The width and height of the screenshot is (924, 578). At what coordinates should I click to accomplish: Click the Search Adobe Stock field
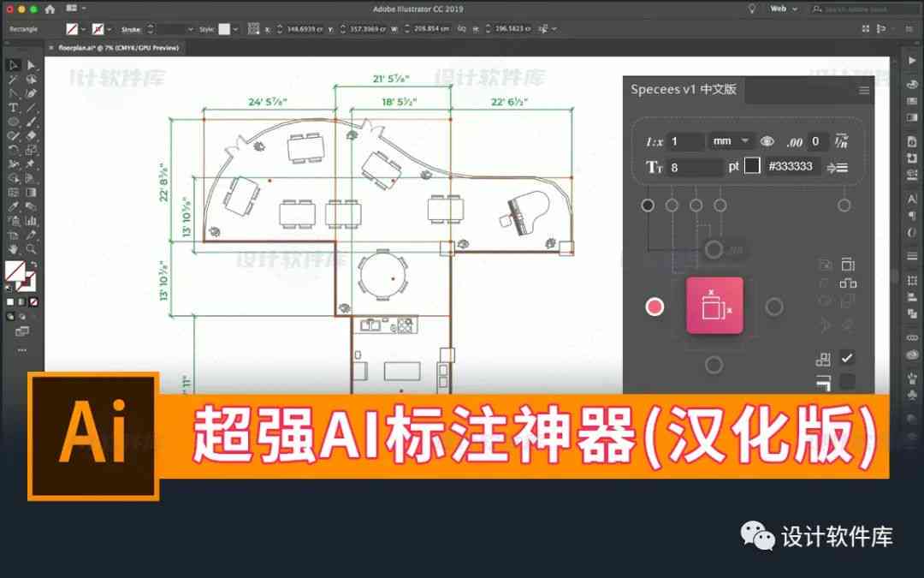tap(862, 9)
